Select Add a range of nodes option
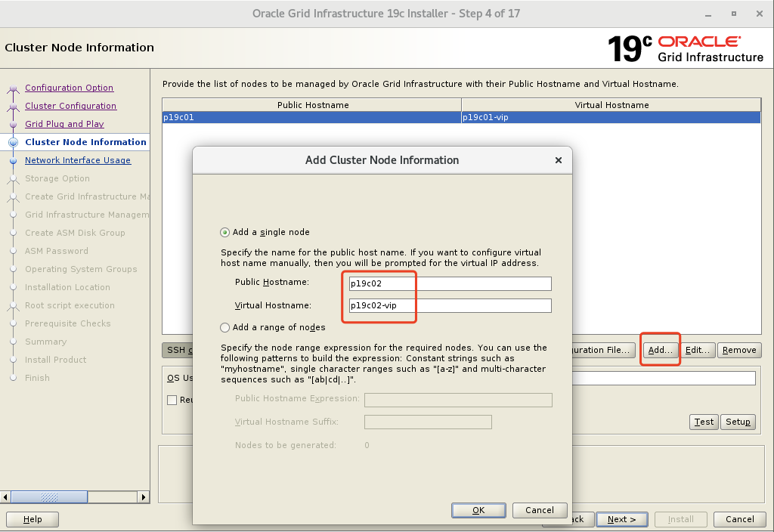The height and width of the screenshot is (532, 774). [x=224, y=327]
